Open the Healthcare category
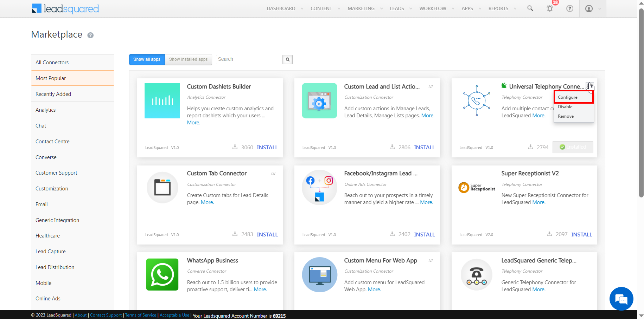The height and width of the screenshot is (319, 644). point(72,236)
